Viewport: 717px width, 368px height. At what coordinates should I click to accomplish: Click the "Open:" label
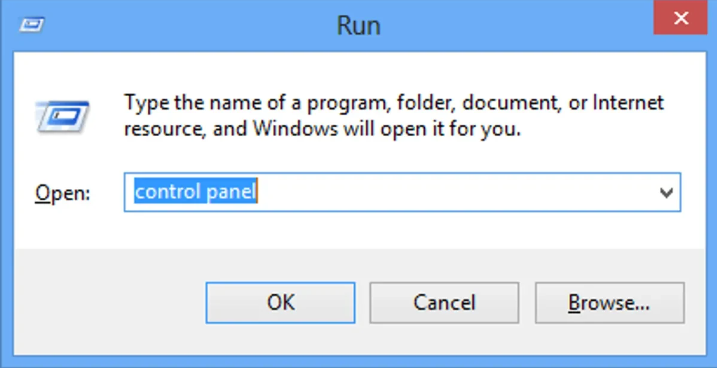click(63, 193)
